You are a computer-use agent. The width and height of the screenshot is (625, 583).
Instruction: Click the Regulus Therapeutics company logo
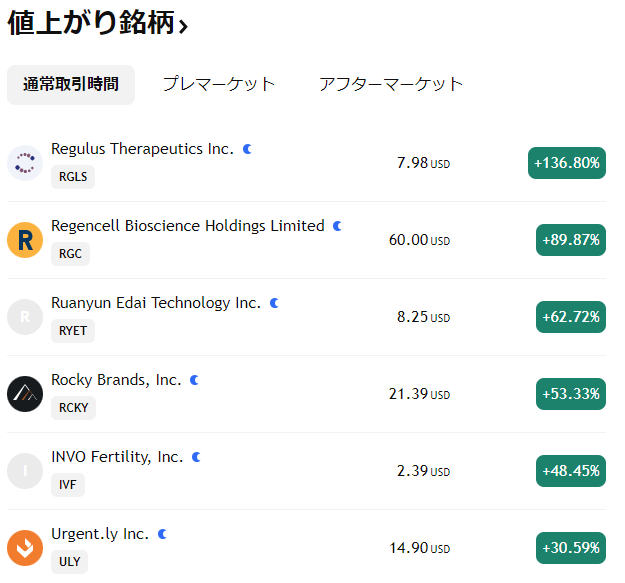(25, 163)
